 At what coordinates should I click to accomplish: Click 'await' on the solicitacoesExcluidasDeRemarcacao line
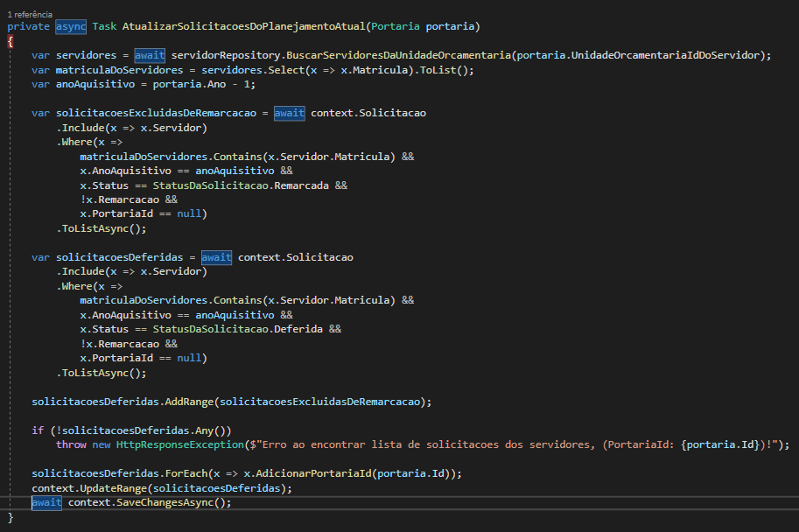point(290,113)
